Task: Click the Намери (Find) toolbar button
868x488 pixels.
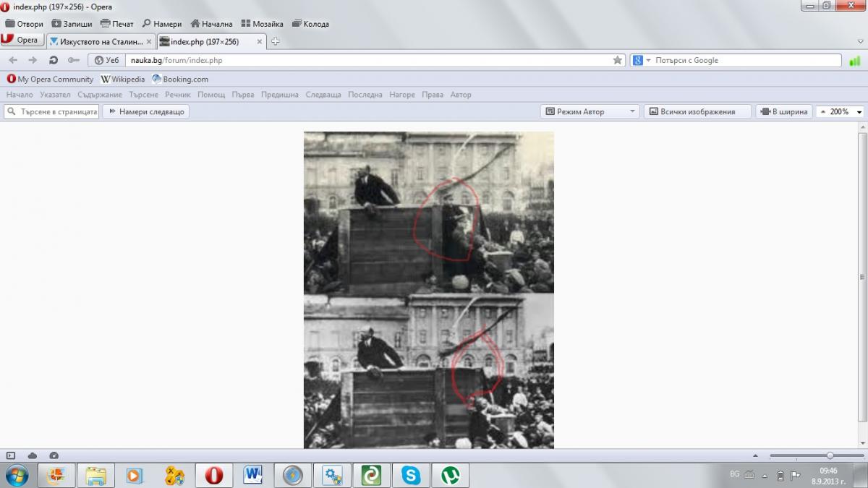Action: click(x=162, y=24)
